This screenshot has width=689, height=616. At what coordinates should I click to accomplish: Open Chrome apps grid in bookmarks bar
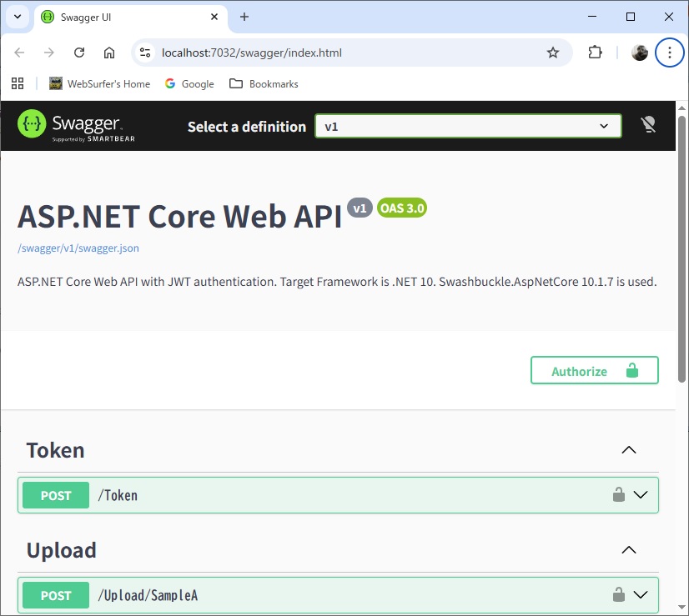[18, 83]
